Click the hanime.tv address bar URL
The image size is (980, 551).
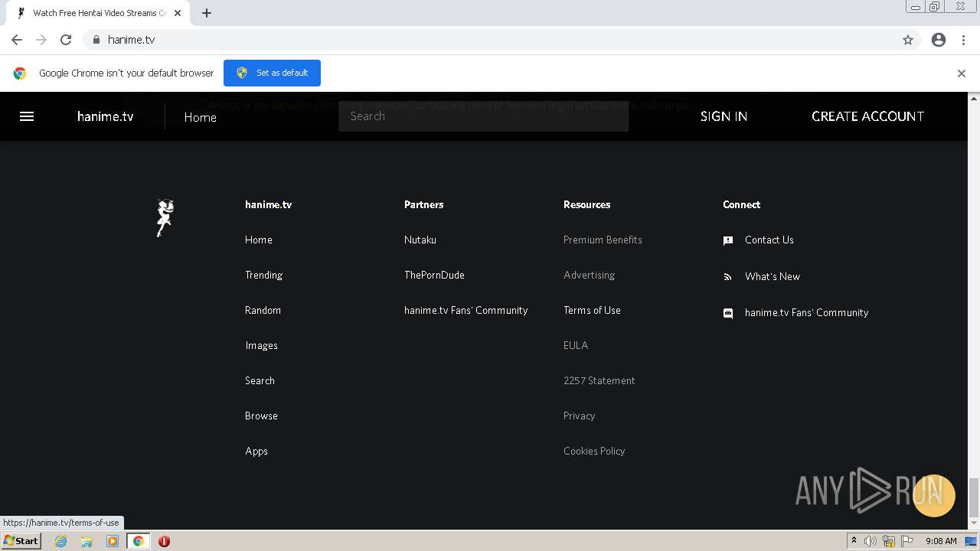(131, 40)
